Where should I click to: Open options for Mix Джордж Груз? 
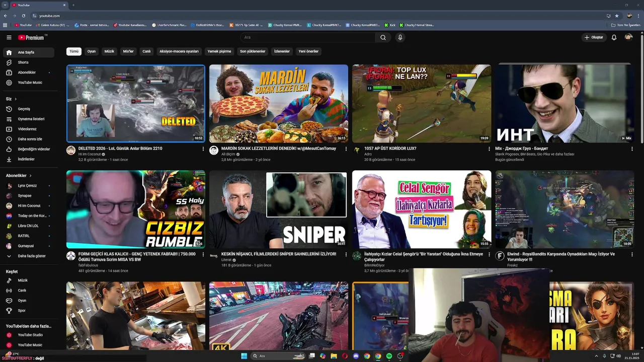click(632, 149)
